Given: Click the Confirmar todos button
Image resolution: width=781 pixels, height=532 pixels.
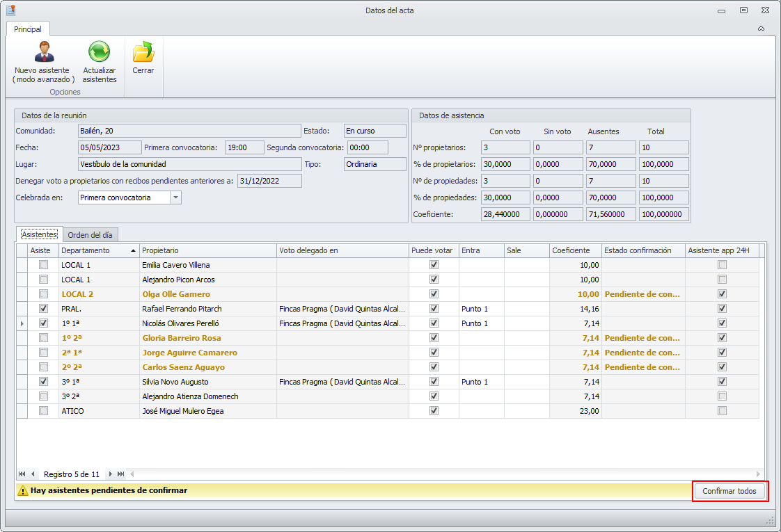Looking at the screenshot, I should coord(729,491).
